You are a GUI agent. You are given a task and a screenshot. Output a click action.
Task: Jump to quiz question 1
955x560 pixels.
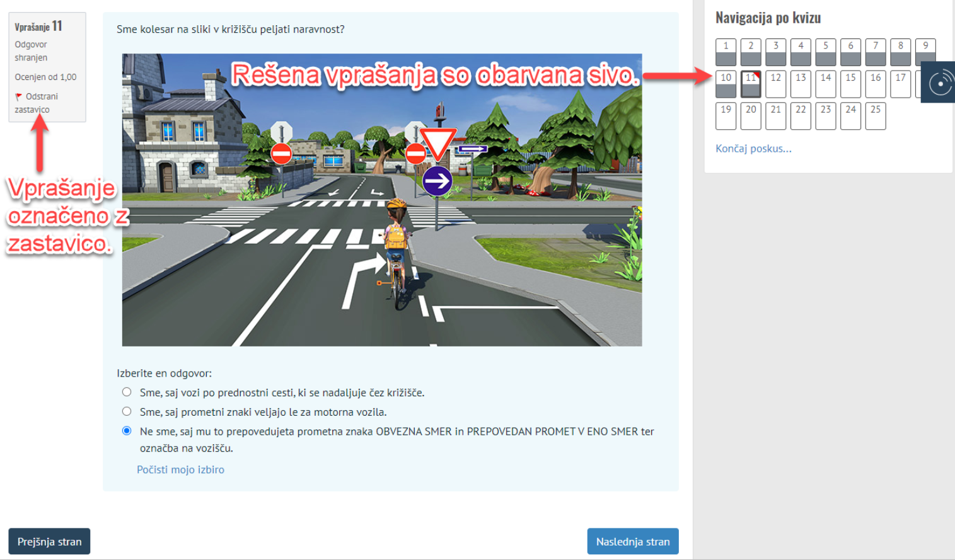pyautogui.click(x=726, y=52)
